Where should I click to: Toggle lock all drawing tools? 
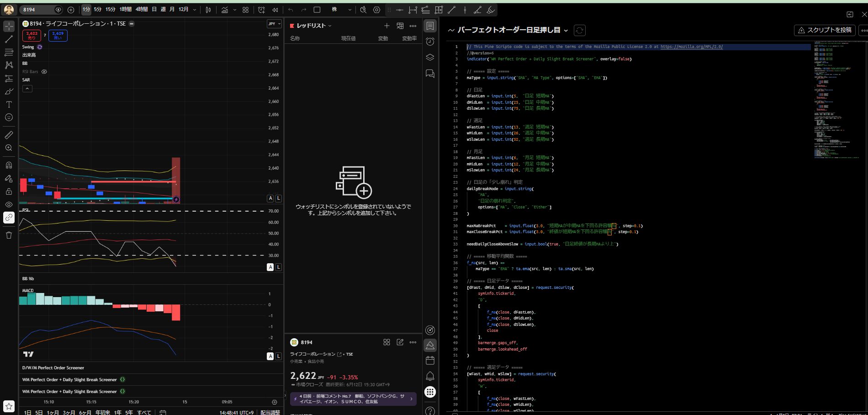(x=9, y=191)
